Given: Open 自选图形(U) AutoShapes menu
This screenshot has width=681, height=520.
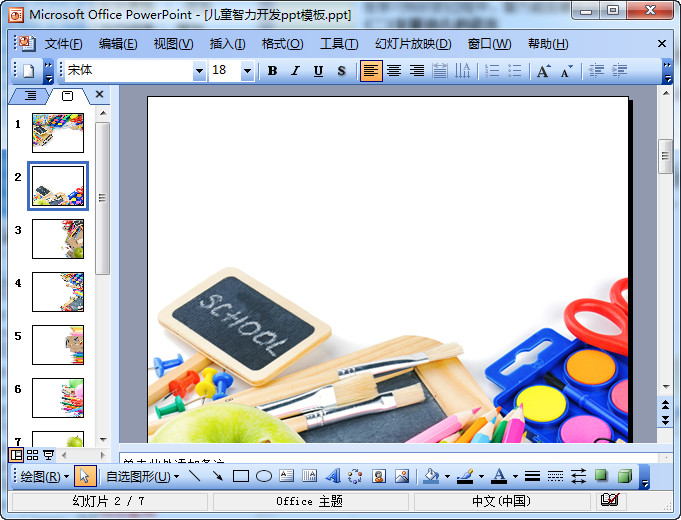Looking at the screenshot, I should pos(142,477).
